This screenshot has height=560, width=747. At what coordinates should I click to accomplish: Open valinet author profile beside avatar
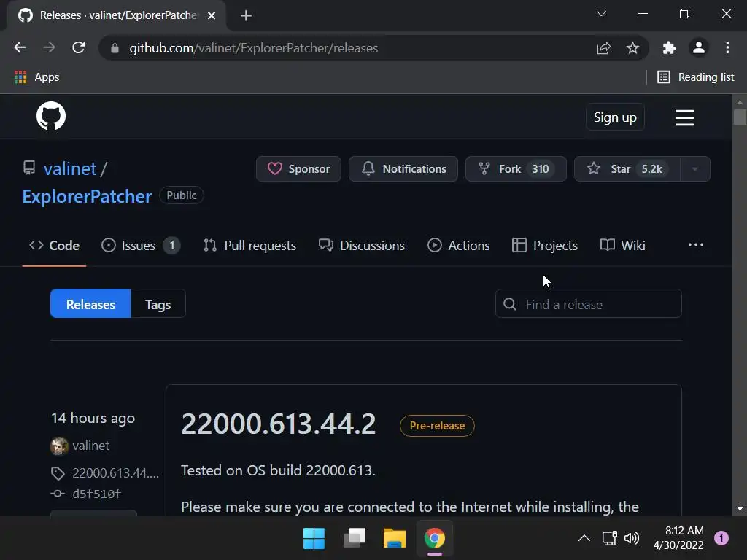[90, 446]
